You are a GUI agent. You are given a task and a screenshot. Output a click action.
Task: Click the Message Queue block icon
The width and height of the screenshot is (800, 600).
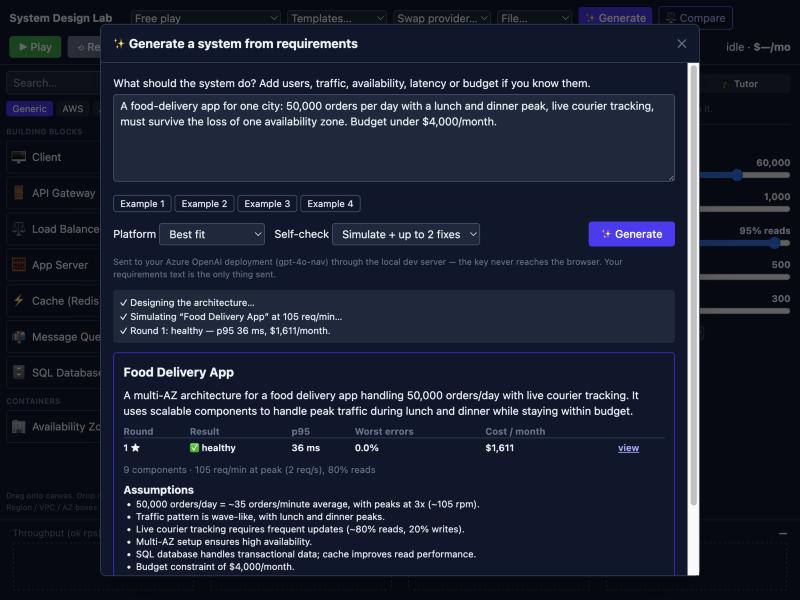[x=19, y=337]
